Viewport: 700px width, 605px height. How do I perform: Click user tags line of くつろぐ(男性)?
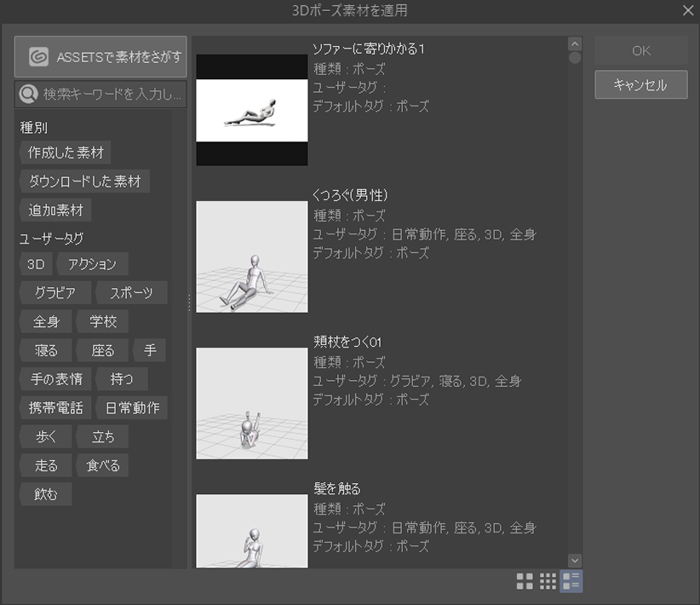click(x=425, y=234)
